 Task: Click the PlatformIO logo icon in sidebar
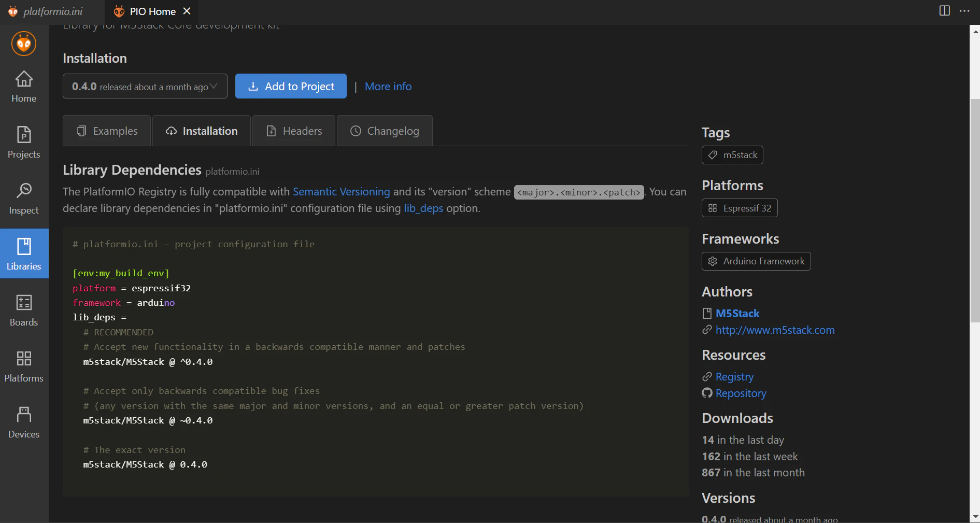(x=24, y=44)
